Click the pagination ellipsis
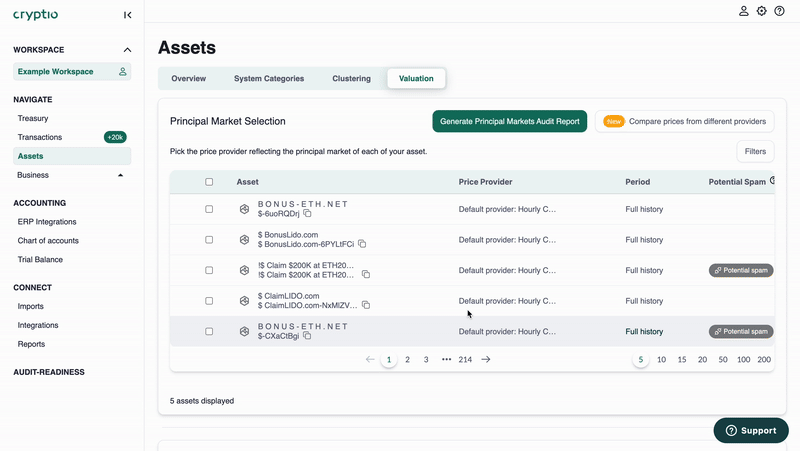This screenshot has height=451, width=800. pos(446,360)
